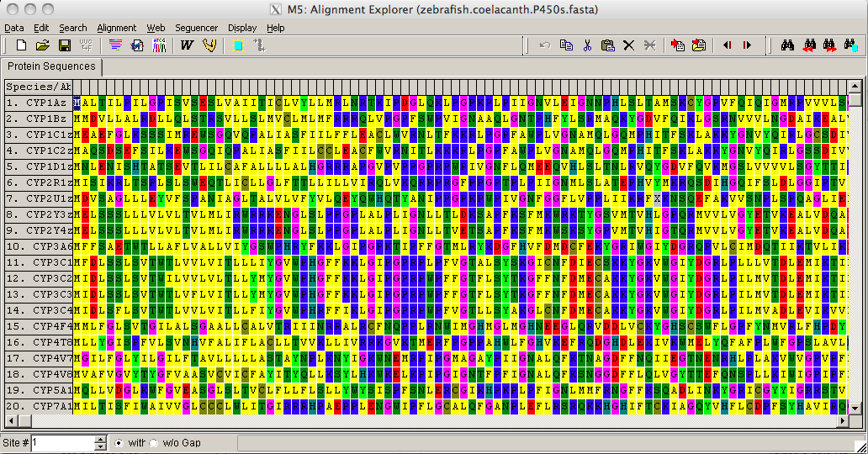Open the Sequencer menu

pyautogui.click(x=196, y=28)
